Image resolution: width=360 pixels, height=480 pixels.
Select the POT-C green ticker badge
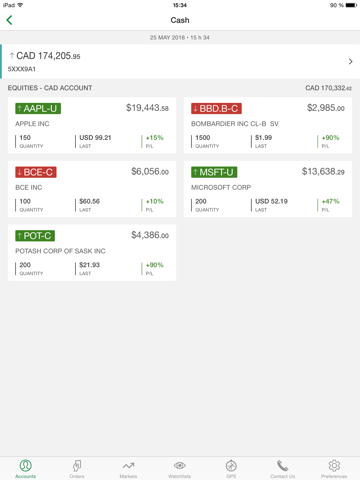[x=35, y=236]
